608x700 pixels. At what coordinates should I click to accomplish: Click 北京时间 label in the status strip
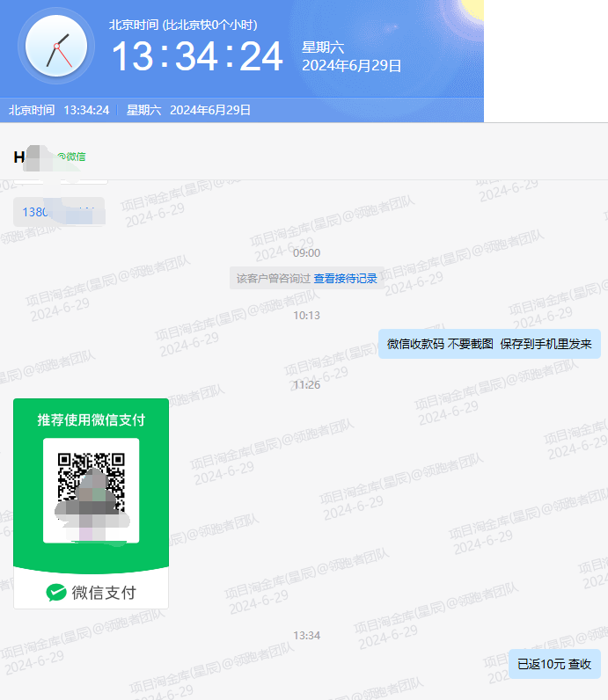point(32,110)
